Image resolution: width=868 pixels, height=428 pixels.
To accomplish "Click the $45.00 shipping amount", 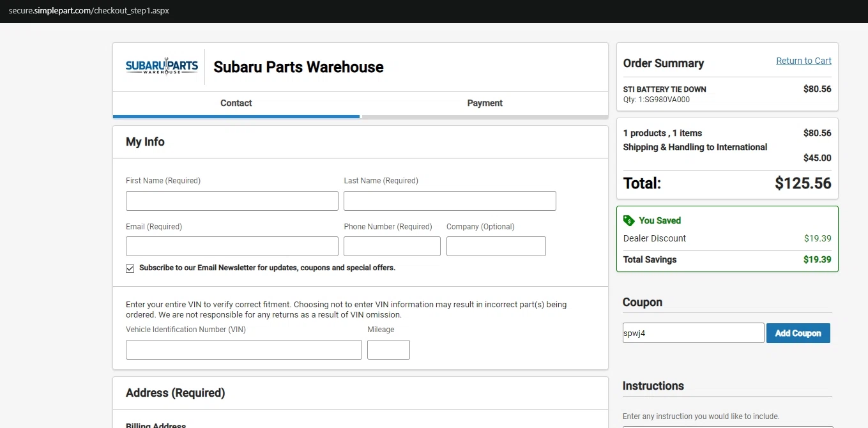I will point(817,158).
